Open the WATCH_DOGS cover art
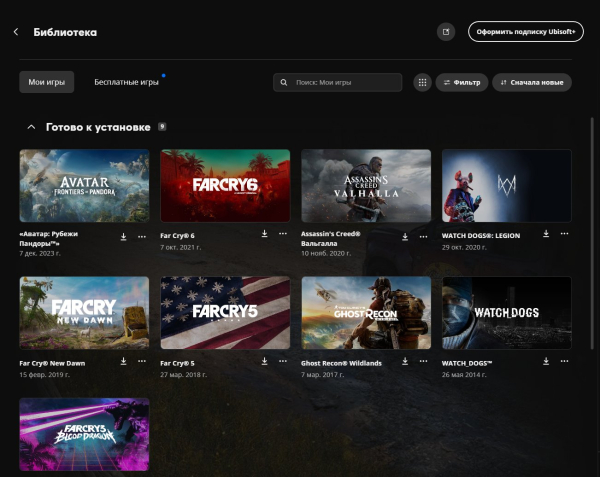The height and width of the screenshot is (477, 600). click(x=507, y=313)
